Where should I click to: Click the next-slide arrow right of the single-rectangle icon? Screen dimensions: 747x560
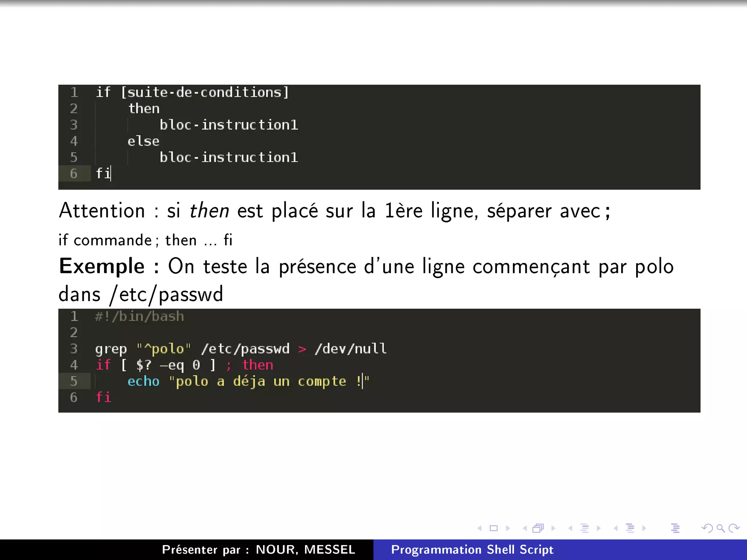[508, 528]
